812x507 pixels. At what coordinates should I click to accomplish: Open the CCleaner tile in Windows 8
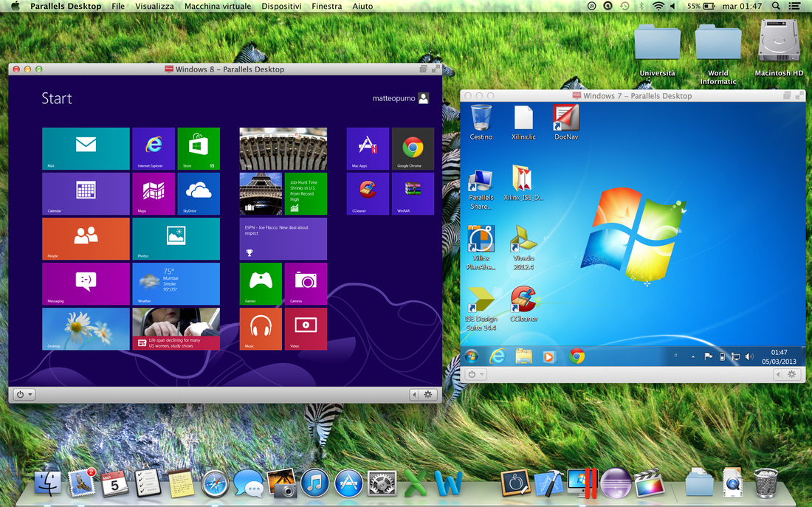(368, 193)
